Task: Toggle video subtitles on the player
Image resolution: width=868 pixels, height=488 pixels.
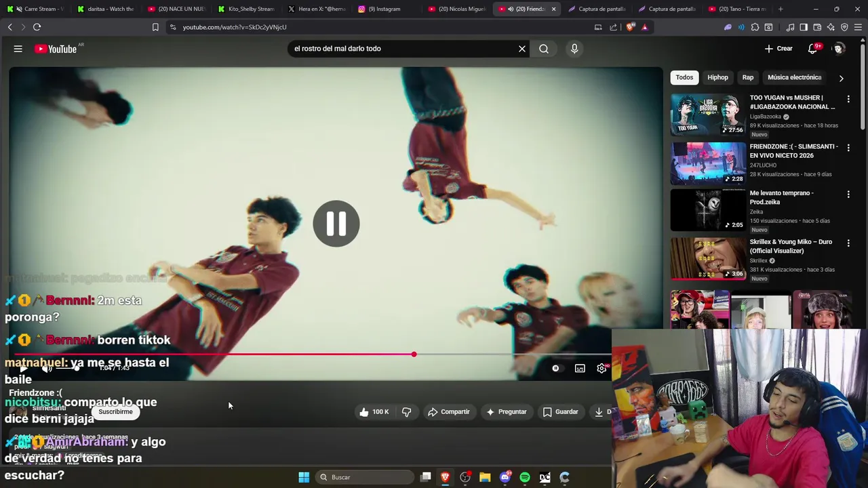Action: tap(580, 369)
